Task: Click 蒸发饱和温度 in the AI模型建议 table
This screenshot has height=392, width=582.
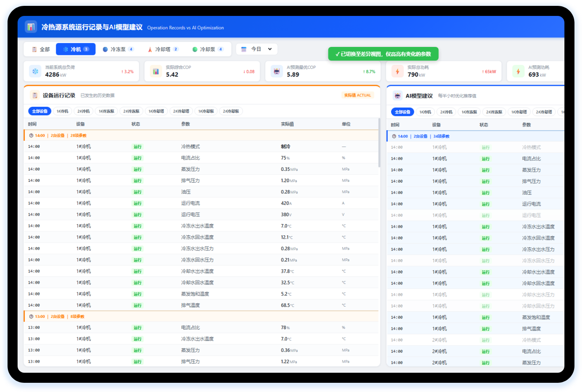Action: click(x=536, y=317)
